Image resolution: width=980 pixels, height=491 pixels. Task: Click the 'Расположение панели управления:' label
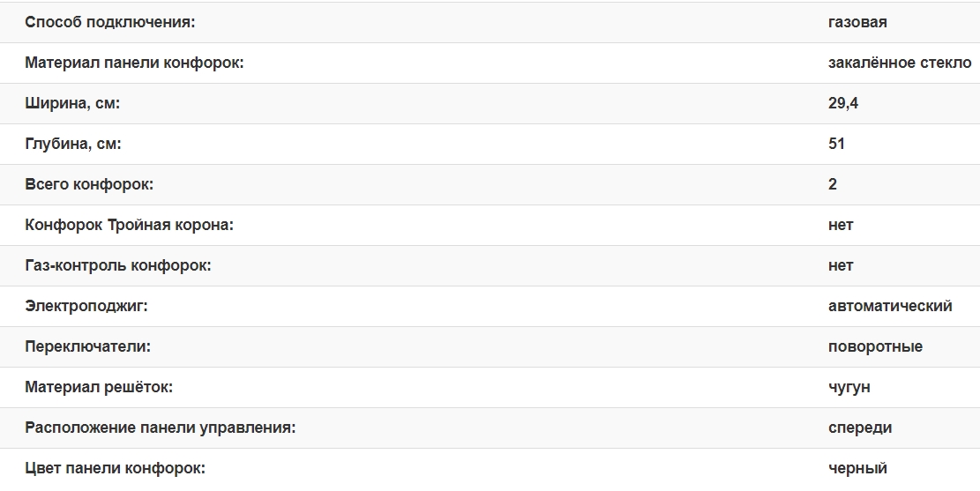(x=160, y=428)
